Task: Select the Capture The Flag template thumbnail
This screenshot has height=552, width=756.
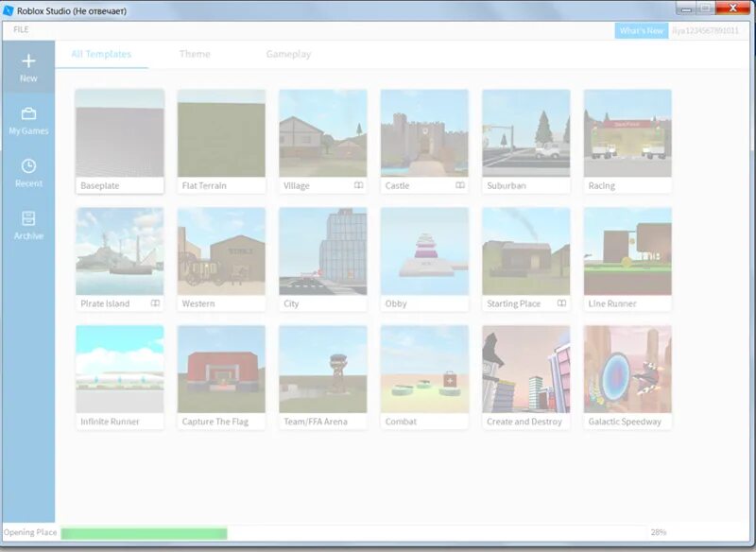Action: click(221, 370)
